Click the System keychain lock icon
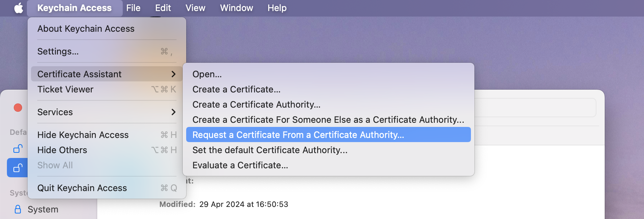644x219 pixels. point(18,209)
